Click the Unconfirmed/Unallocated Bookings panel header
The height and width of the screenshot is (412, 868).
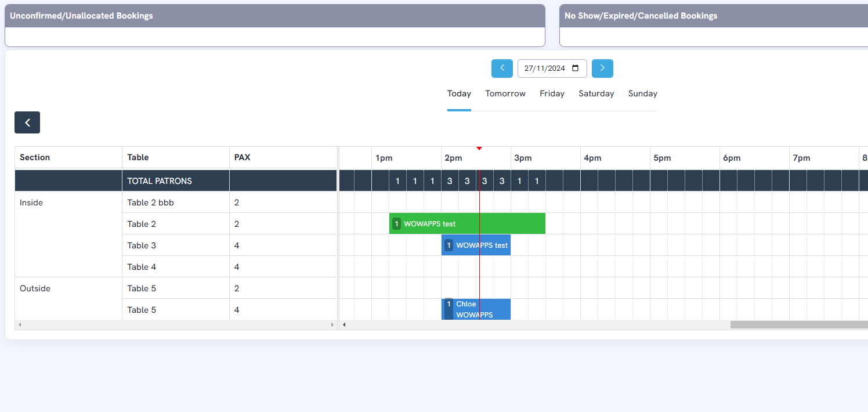(274, 16)
